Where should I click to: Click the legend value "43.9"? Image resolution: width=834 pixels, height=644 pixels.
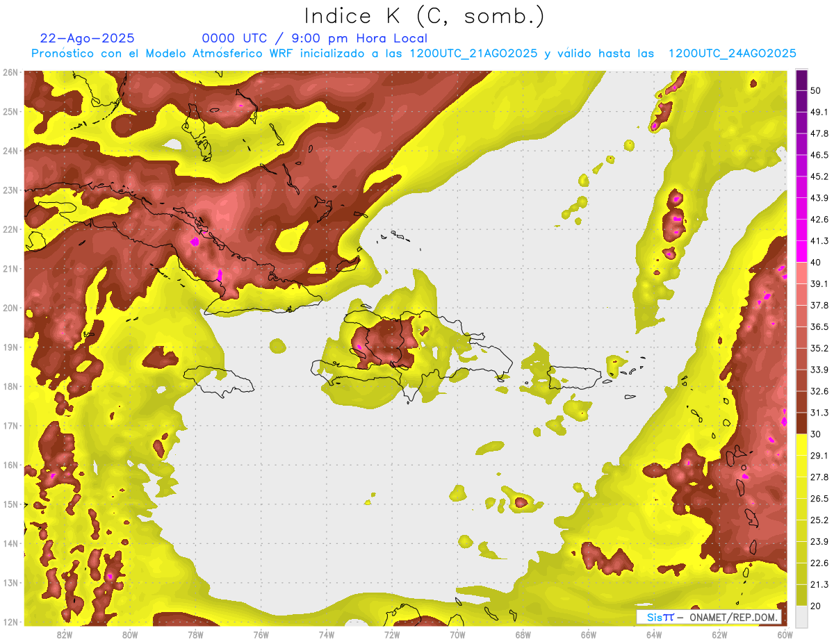819,198
